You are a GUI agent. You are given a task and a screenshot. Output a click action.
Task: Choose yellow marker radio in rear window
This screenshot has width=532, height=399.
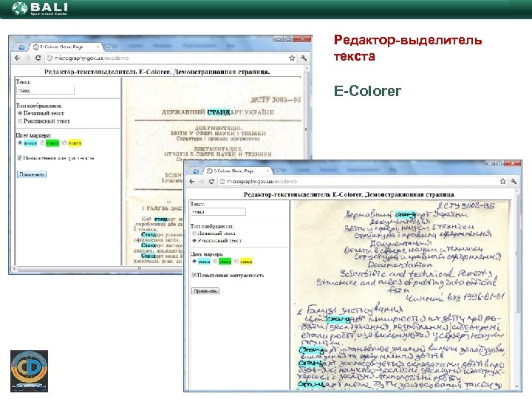[64, 143]
